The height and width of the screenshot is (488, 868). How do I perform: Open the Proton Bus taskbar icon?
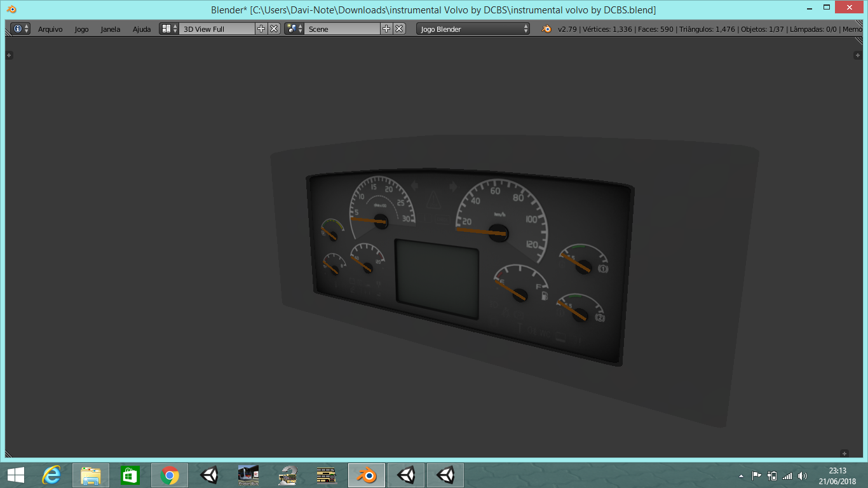(248, 475)
